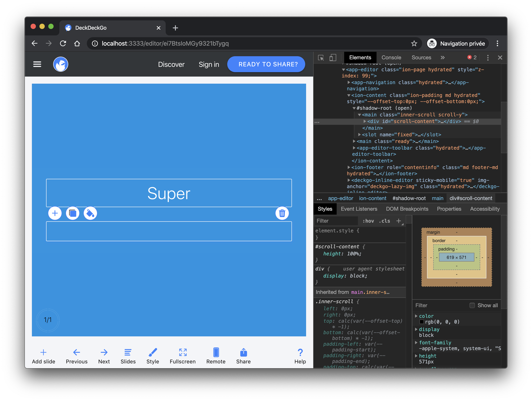
Task: Enter Fullscreen presentation mode
Action: (183, 356)
